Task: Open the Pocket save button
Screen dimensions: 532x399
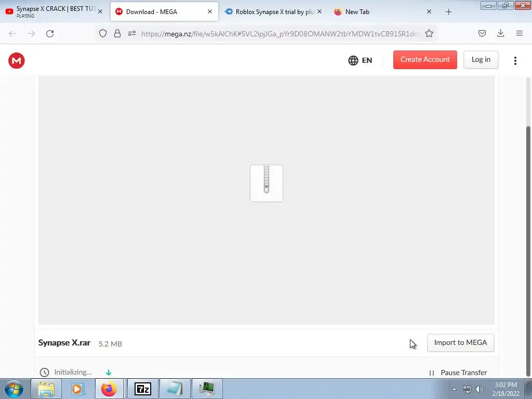Action: click(x=482, y=33)
